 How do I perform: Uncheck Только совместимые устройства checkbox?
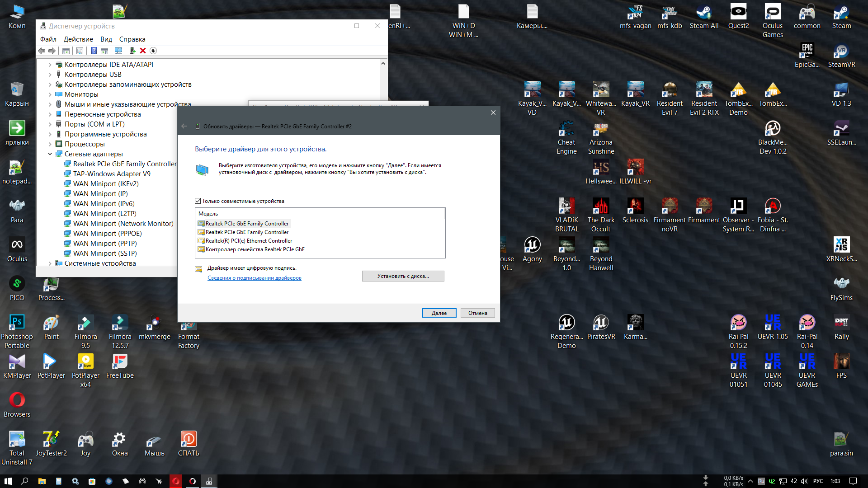(198, 201)
